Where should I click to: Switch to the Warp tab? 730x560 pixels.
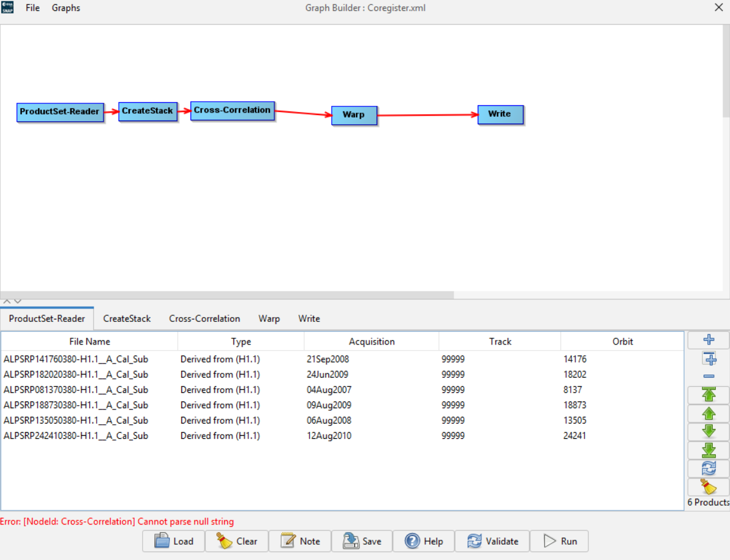[269, 319]
